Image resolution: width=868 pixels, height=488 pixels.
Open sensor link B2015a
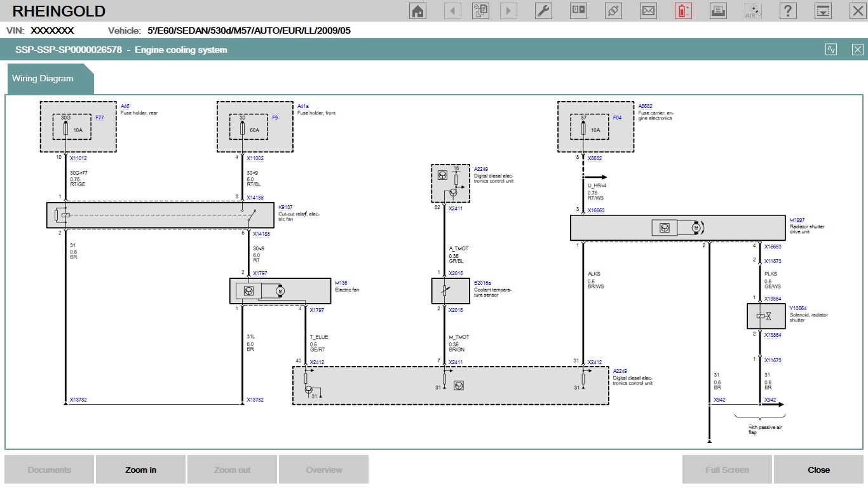pyautogui.click(x=482, y=283)
